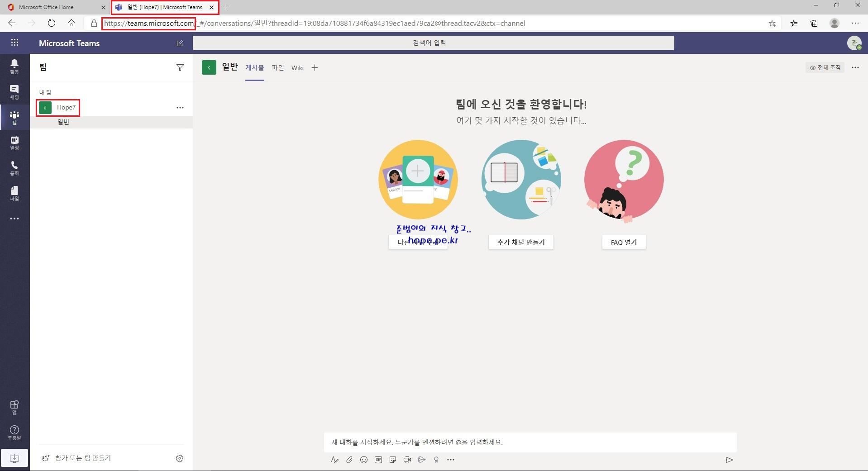Click the 전체 조직 org-wide badge
Viewport: 868px width, 471px height.
point(825,67)
